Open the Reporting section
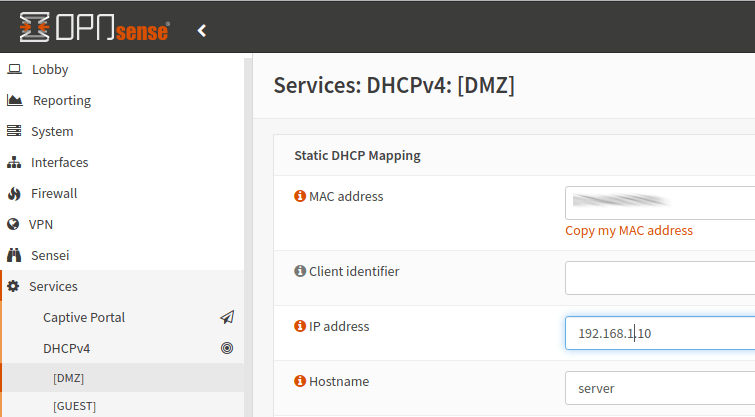 61,100
